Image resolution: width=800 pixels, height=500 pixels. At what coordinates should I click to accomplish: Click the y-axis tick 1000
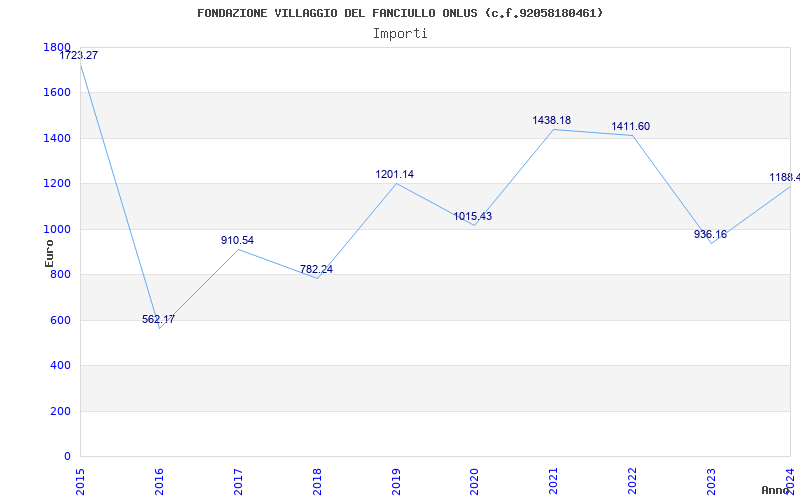pos(57,230)
